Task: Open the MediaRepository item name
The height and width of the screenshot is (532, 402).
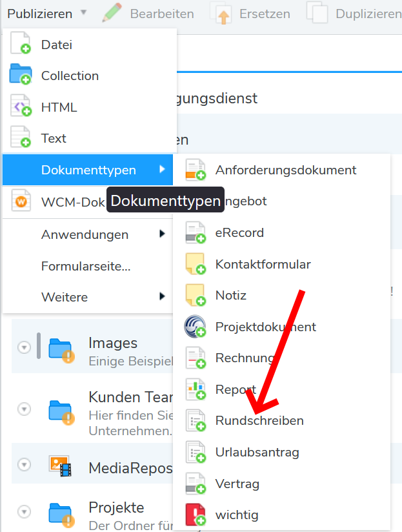Action: 130,468
